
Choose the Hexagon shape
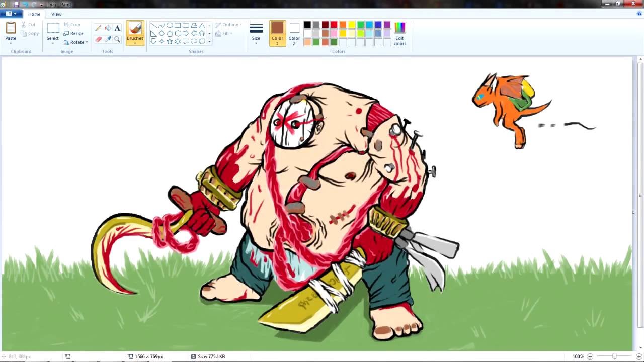click(178, 33)
